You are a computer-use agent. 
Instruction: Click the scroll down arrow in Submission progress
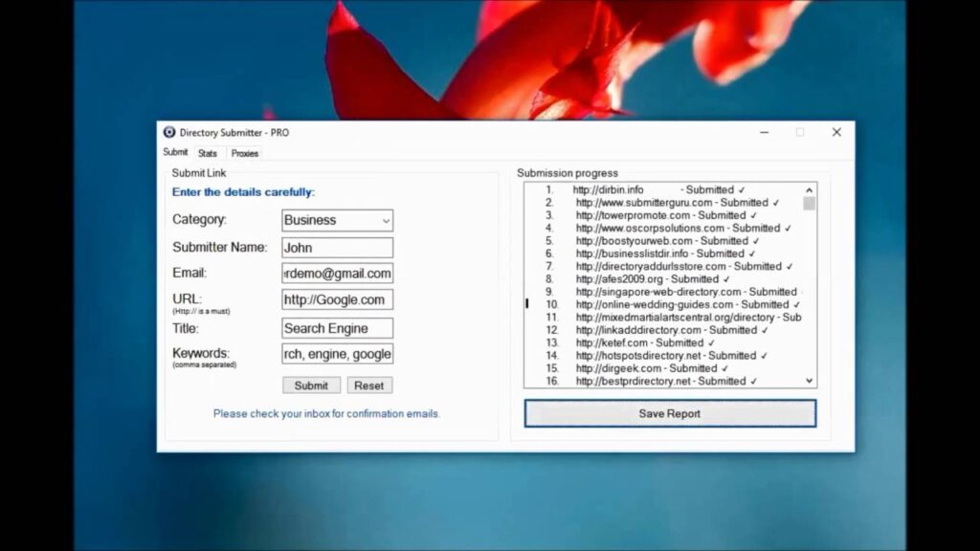pos(810,381)
